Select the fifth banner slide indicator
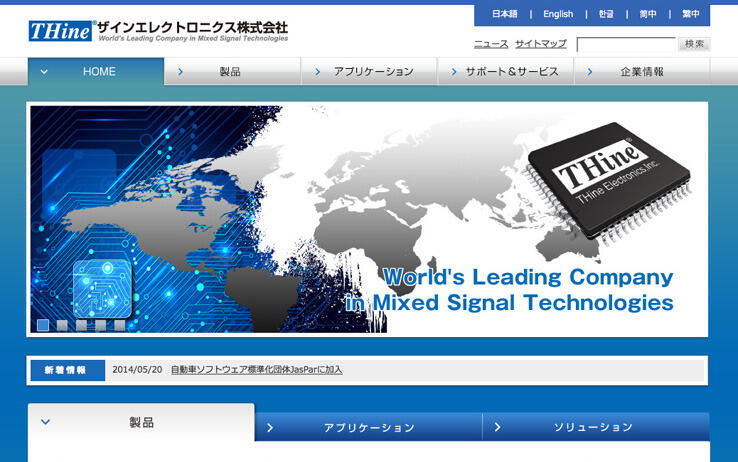 pos(120,325)
